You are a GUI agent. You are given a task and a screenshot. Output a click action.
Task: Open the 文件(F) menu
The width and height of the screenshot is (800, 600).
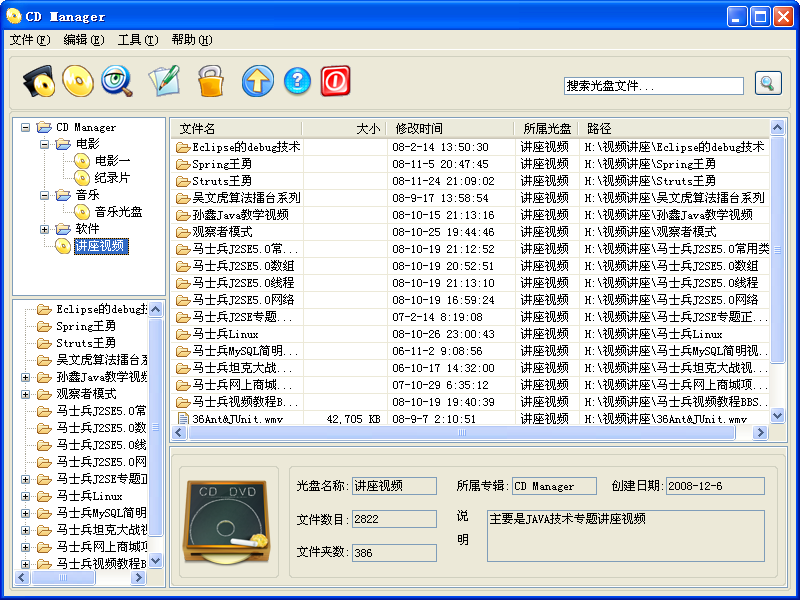(x=30, y=40)
